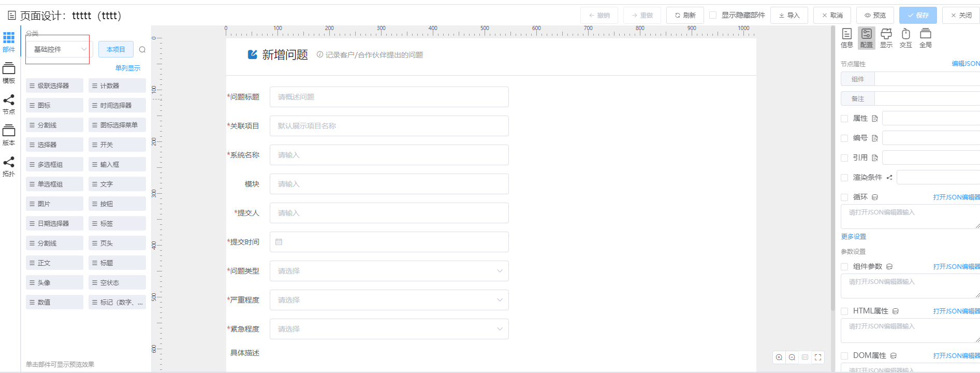Click the database icon next to HTML属性

pos(896,311)
